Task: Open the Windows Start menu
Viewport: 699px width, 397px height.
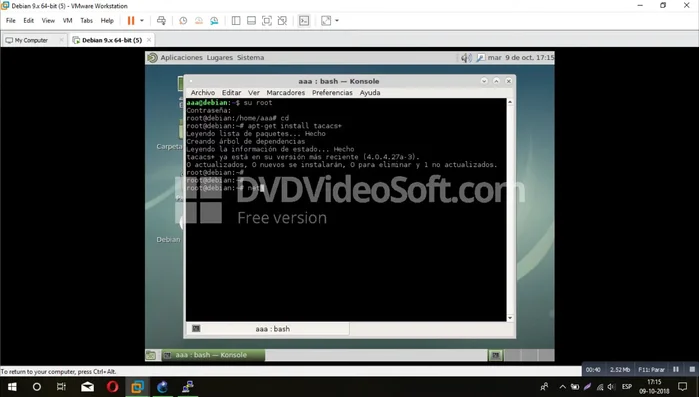Action: (x=12, y=387)
